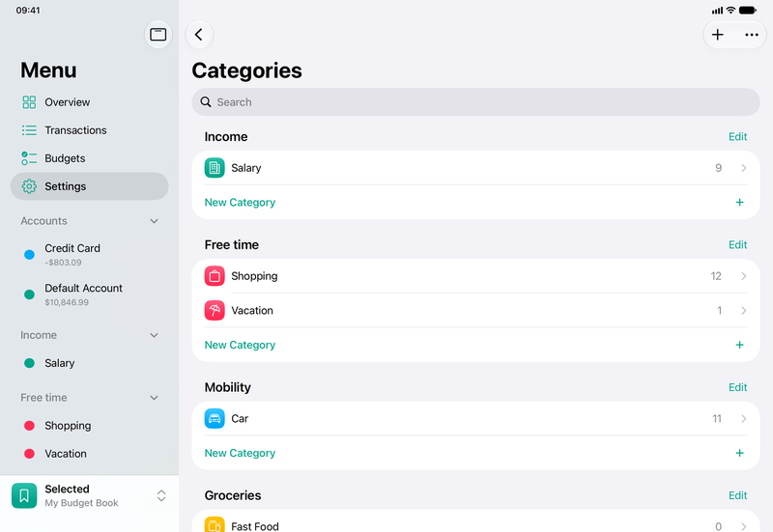Add Free time category with plus icon
The height and width of the screenshot is (532, 773).
click(739, 345)
